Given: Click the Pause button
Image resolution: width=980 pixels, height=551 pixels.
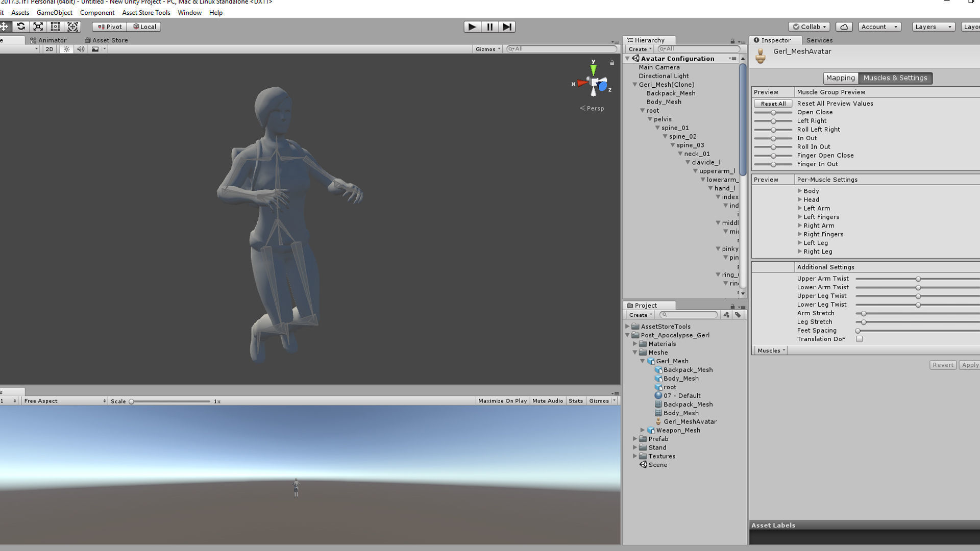Looking at the screenshot, I should (x=489, y=27).
